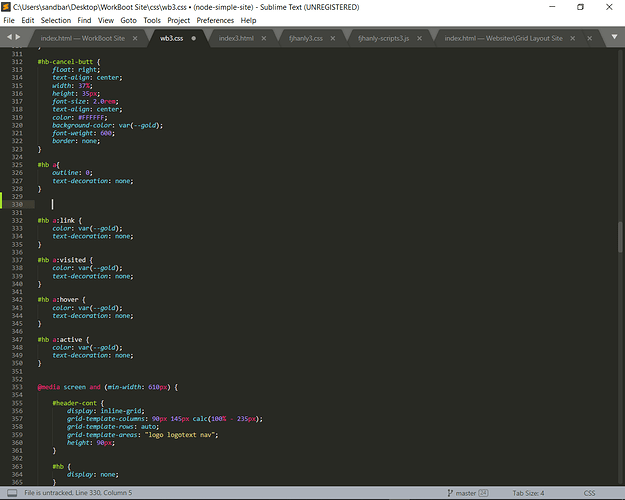Change the CSS syntax selector
Viewport: 625px width, 500px height.
click(589, 493)
